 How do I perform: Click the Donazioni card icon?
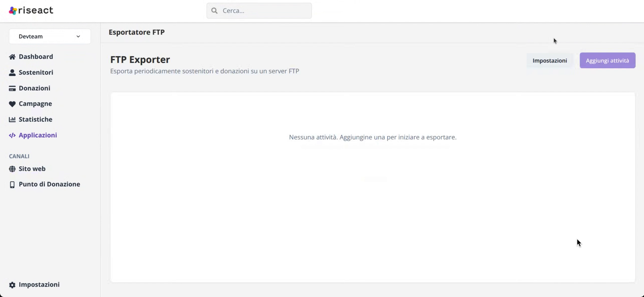(x=12, y=88)
